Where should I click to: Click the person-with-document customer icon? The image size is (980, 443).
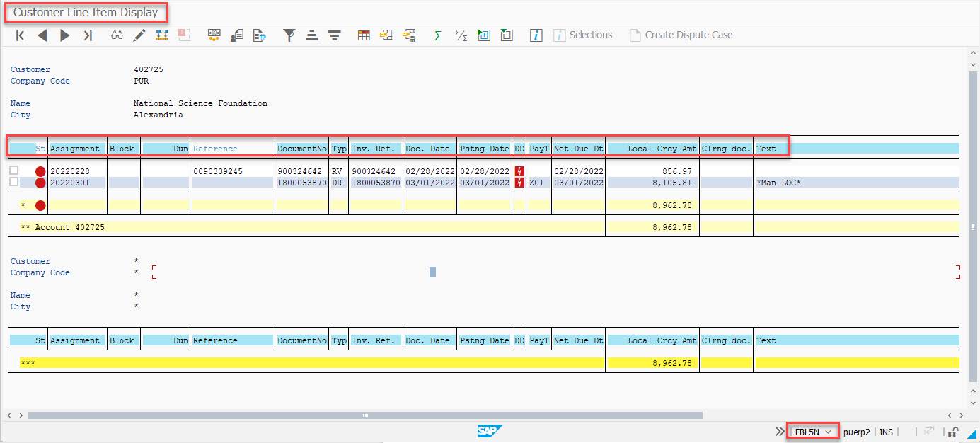coord(238,35)
